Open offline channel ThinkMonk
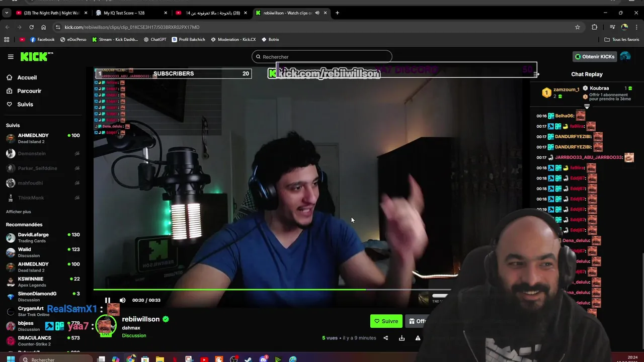Screen dimensions: 644x362 pos(43,198)
